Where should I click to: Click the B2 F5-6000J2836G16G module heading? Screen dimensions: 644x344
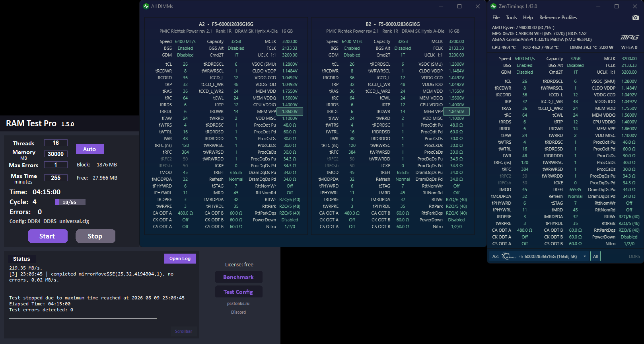(393, 24)
